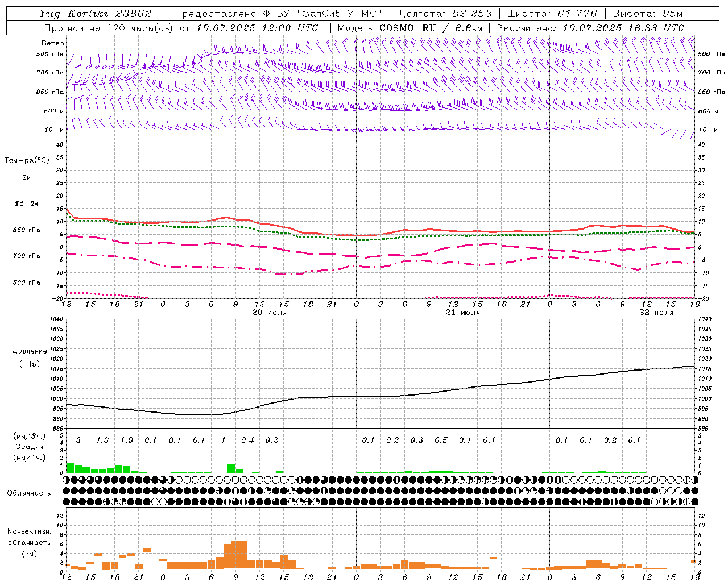The image size is (728, 582).
Task: Click the 700 гПа temperature legend entry
Action: [x=27, y=256]
